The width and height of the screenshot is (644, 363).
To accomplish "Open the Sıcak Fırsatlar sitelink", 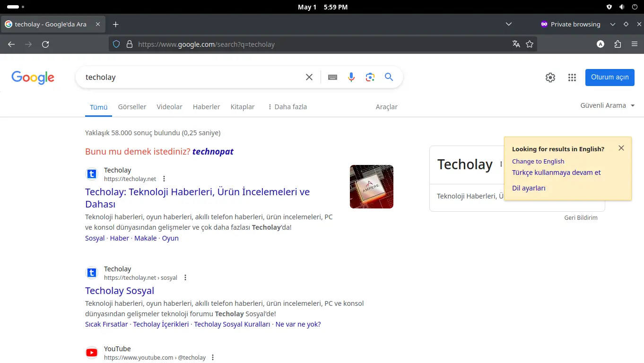I will click(106, 324).
